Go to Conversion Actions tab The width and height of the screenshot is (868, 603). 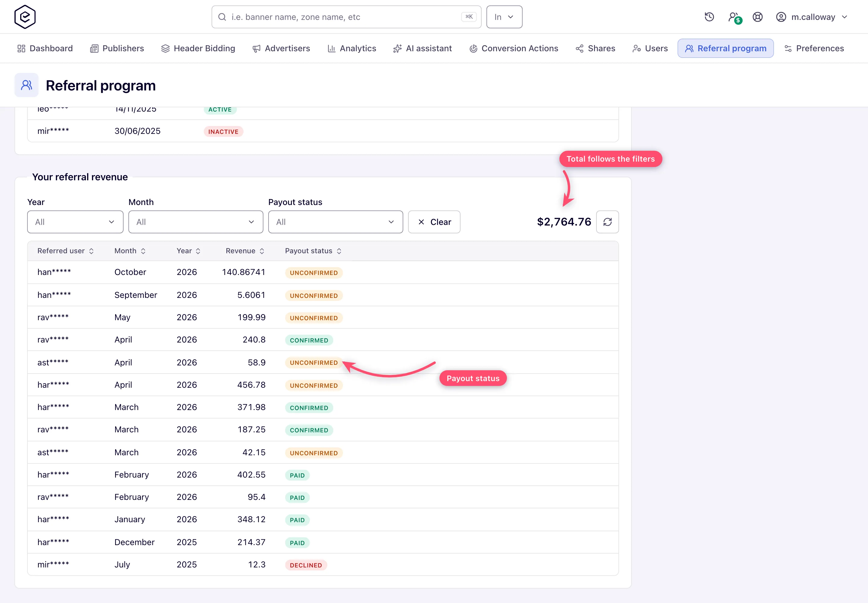tap(514, 48)
